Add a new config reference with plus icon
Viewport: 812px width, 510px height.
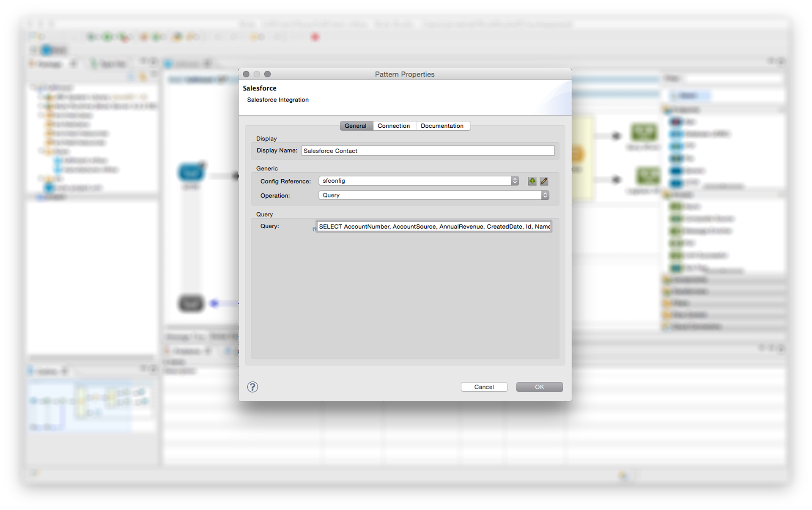532,181
